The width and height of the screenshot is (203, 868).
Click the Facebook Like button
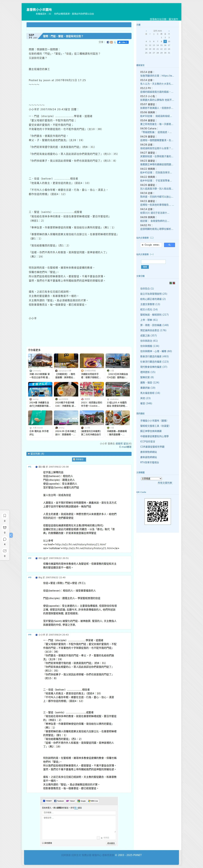pyautogui.click(x=123, y=42)
